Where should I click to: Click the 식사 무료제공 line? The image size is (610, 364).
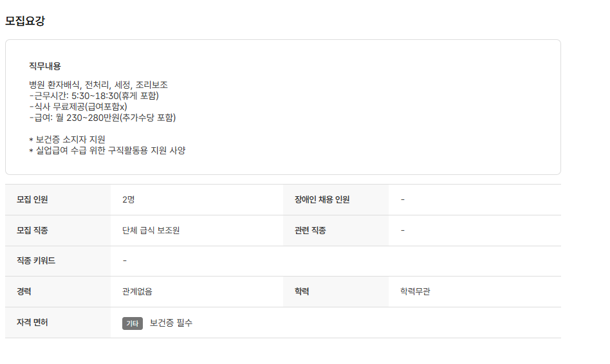coord(78,107)
